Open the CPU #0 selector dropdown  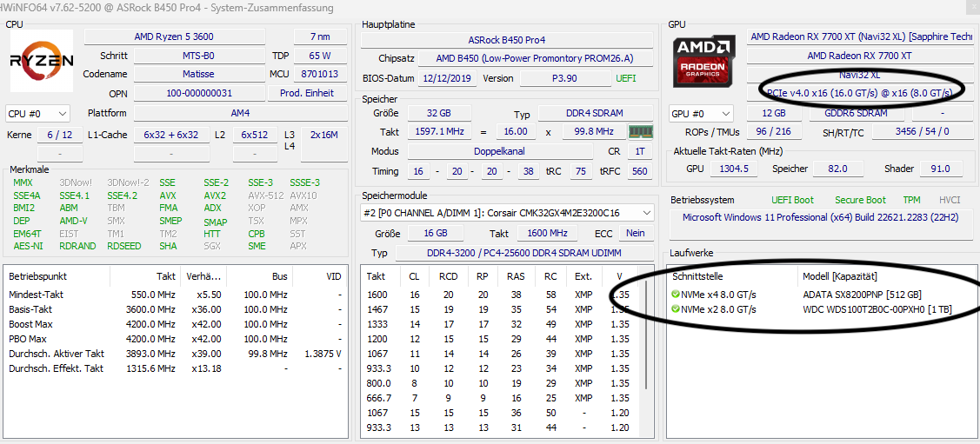click(37, 114)
